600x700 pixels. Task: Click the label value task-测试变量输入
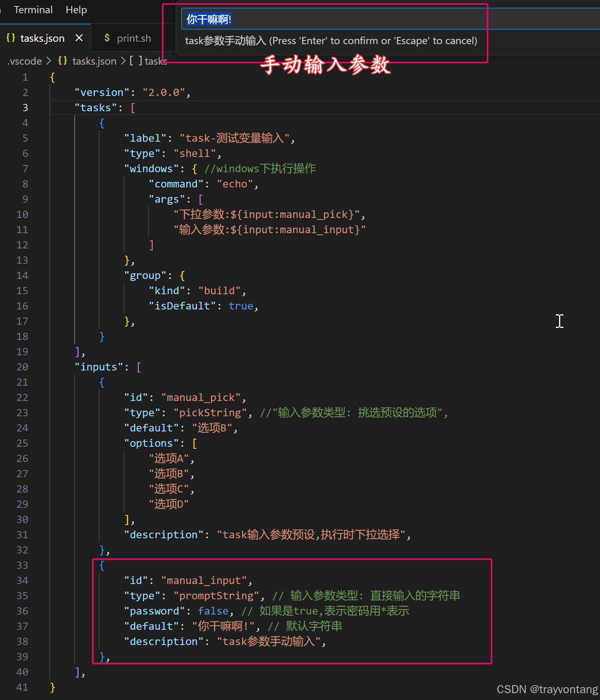click(235, 138)
